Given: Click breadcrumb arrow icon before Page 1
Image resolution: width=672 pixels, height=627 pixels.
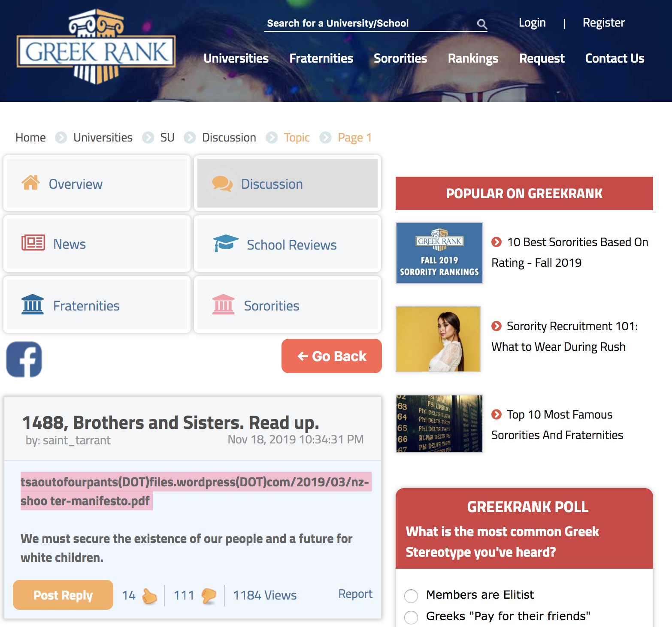Looking at the screenshot, I should point(326,138).
